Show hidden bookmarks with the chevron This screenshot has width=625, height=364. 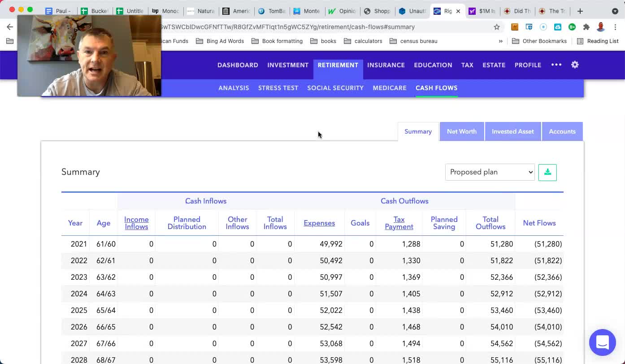click(x=500, y=41)
